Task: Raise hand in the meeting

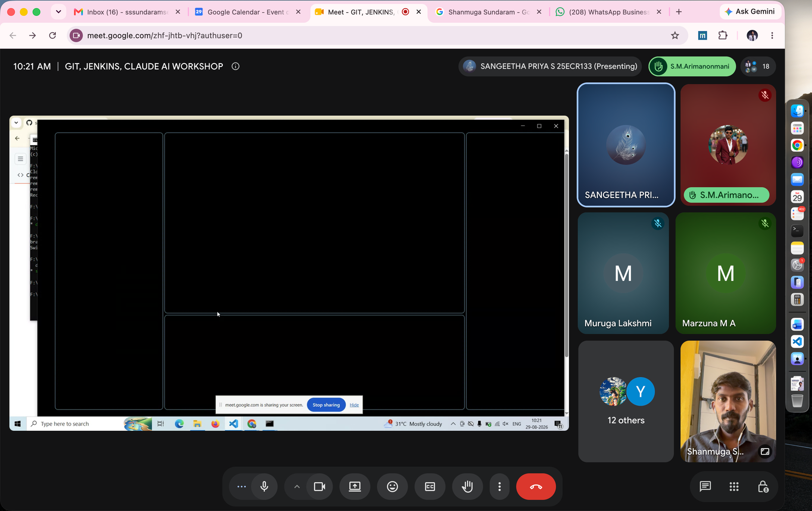Action: coord(467,487)
